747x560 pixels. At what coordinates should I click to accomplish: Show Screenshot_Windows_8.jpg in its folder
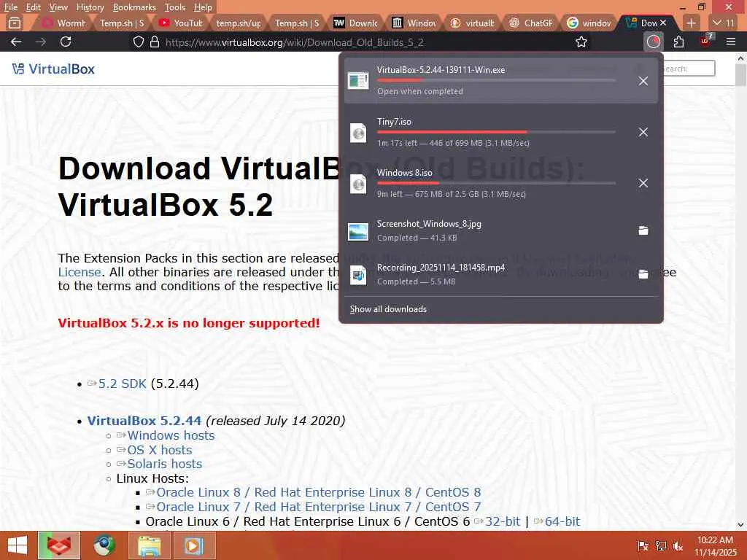click(x=643, y=230)
